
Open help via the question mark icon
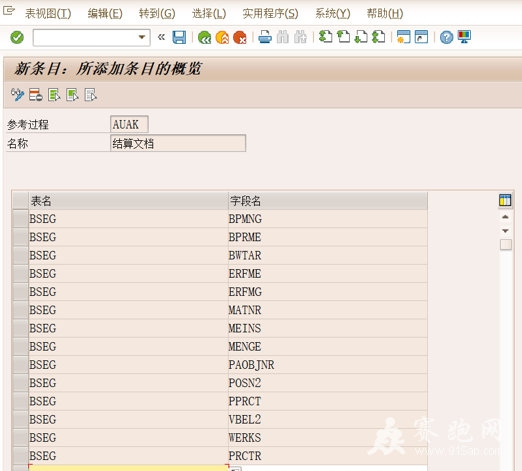click(x=446, y=37)
